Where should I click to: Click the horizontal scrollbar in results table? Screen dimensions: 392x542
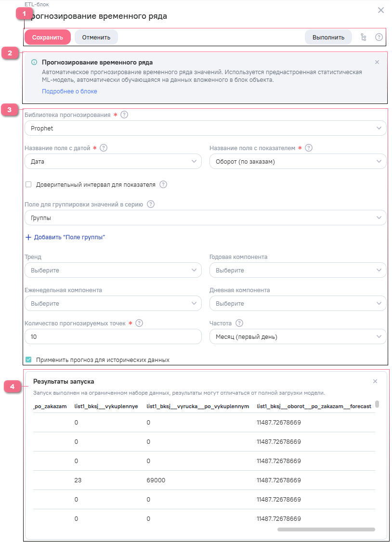(x=326, y=529)
